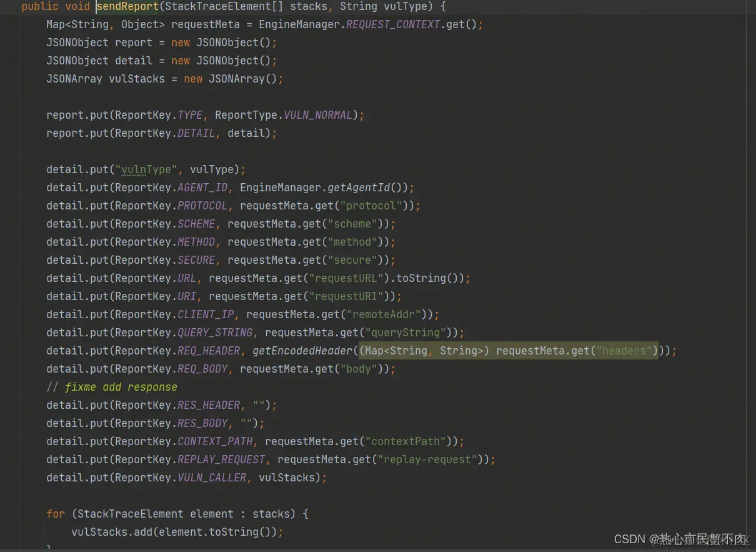The image size is (756, 552).
Task: Click ReportKey.VULN_CALLER constant
Action: click(x=181, y=478)
